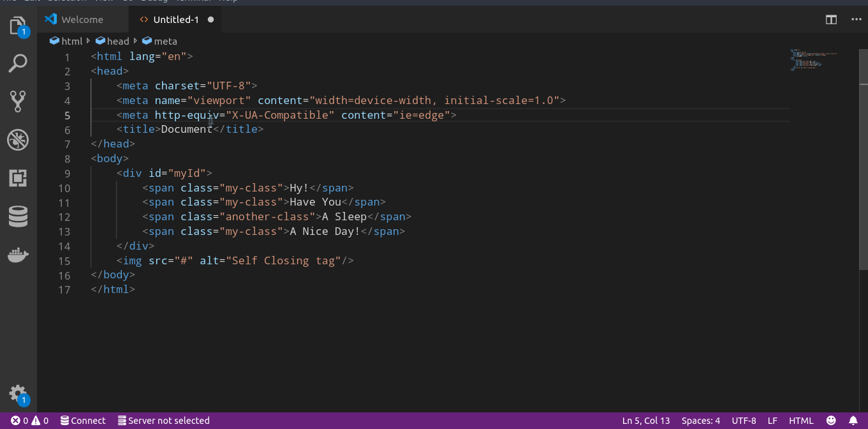868x429 pixels.
Task: Click 'Self Closing tag' alt text
Action: point(283,262)
